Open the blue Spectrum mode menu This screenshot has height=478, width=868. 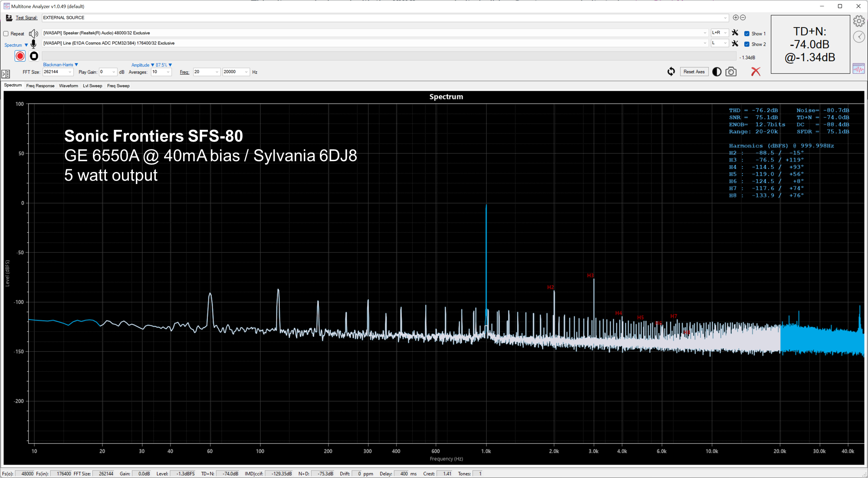click(x=16, y=45)
